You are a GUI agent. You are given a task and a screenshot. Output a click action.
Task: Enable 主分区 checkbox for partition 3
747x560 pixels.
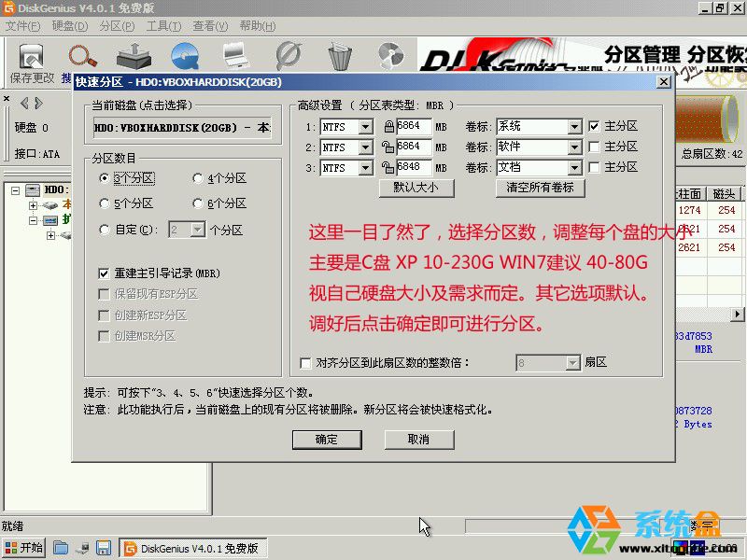594,167
